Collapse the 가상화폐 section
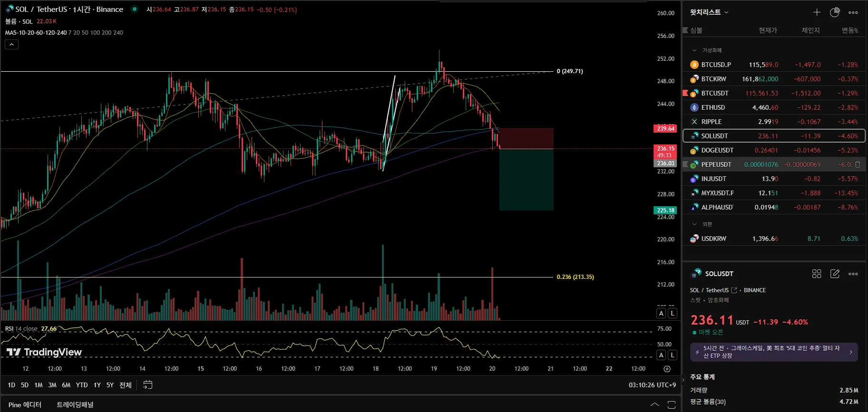The height and width of the screenshot is (412, 868). pyautogui.click(x=694, y=50)
